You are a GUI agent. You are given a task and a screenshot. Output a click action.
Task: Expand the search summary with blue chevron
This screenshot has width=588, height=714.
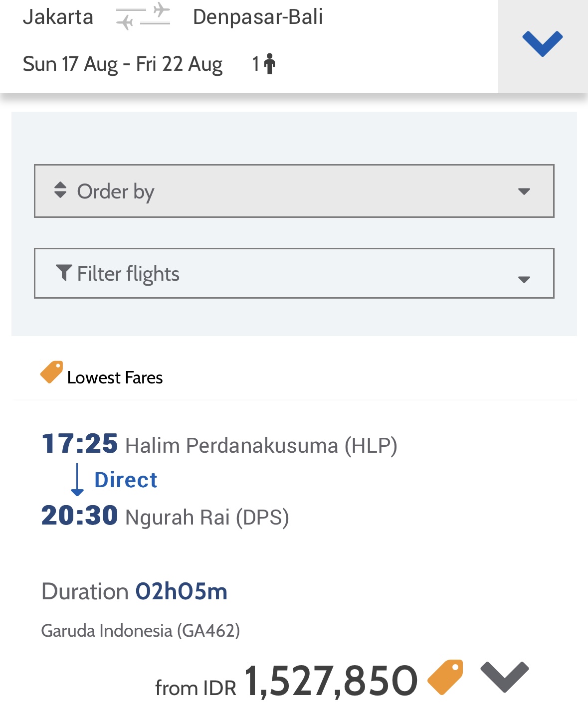[543, 44]
